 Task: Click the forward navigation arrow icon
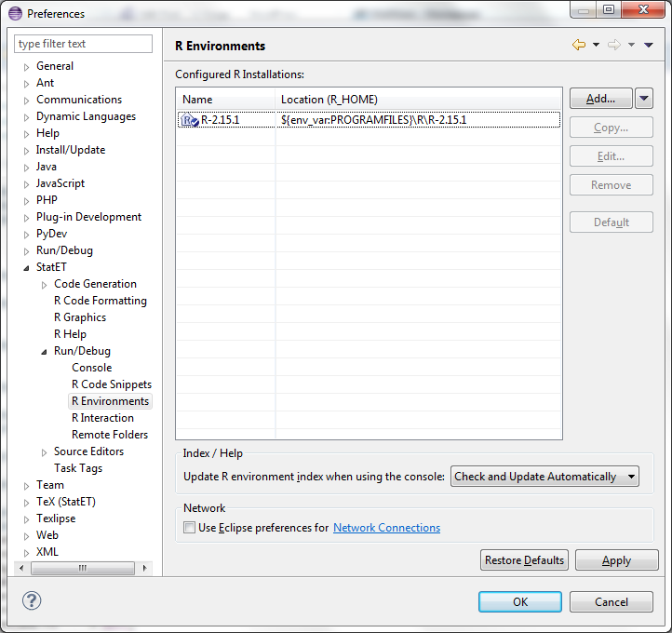click(x=614, y=45)
